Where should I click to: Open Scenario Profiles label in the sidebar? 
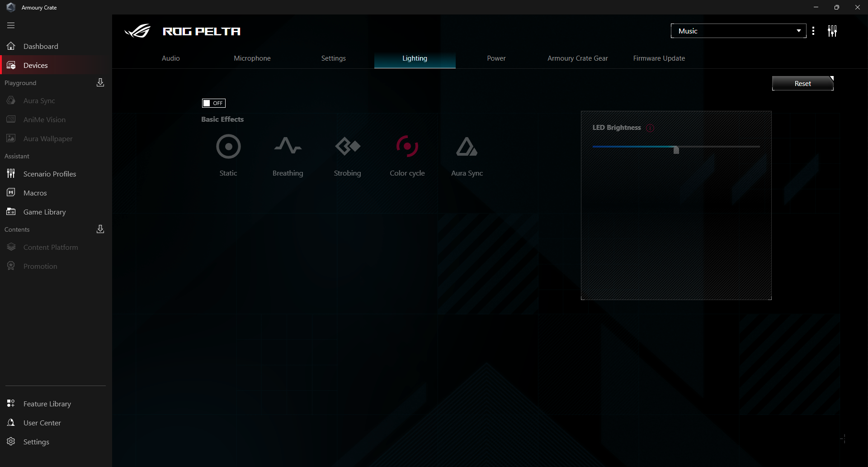[50, 174]
